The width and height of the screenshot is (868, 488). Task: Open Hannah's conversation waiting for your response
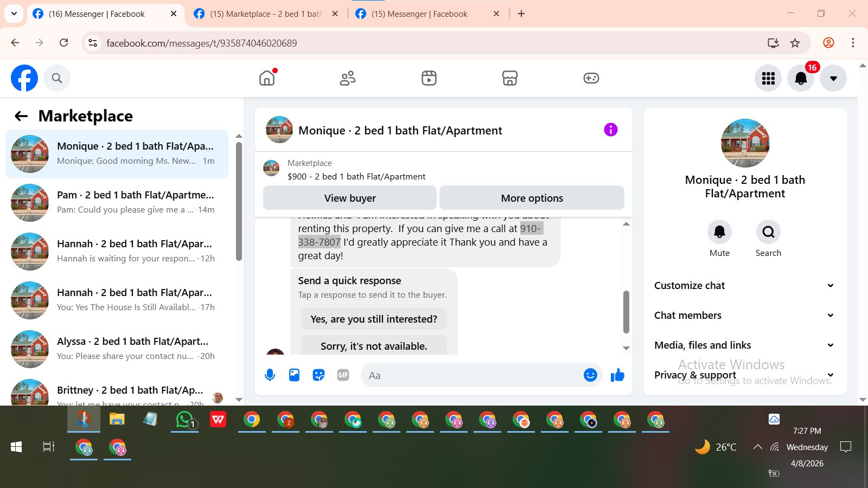point(117,252)
